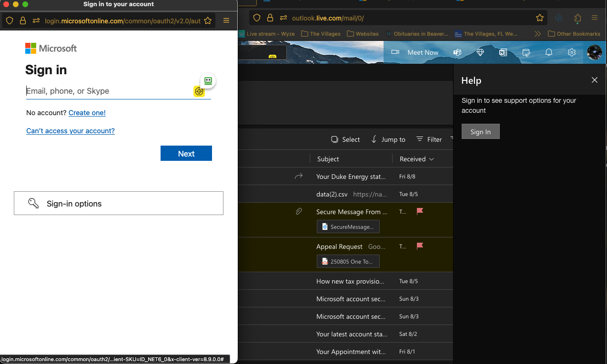Open the Filter dropdown in message list
Image resolution: width=607 pixels, height=364 pixels.
429,139
